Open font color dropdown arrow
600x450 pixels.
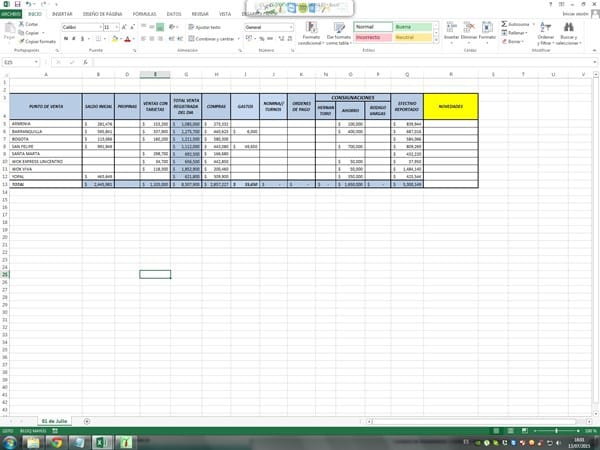pyautogui.click(x=133, y=39)
